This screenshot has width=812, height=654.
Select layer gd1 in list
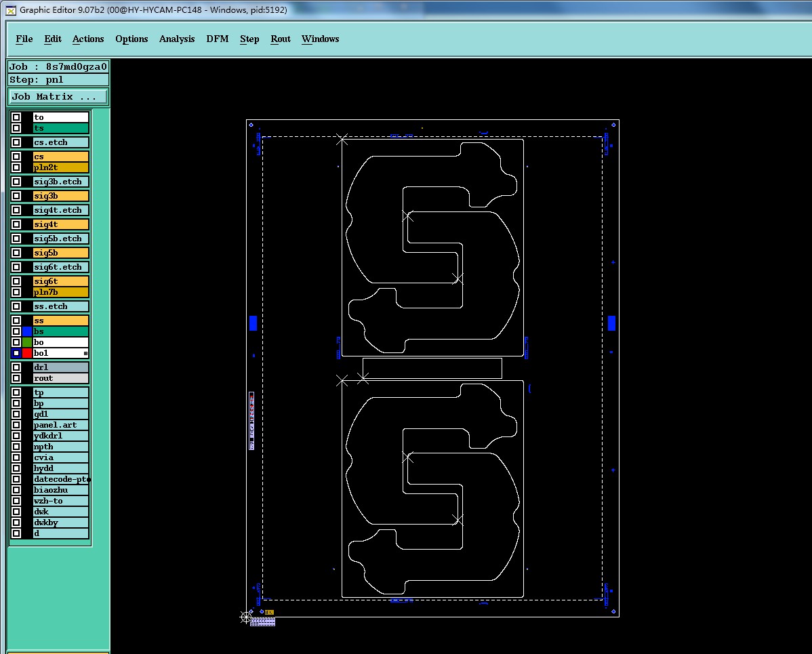point(60,415)
